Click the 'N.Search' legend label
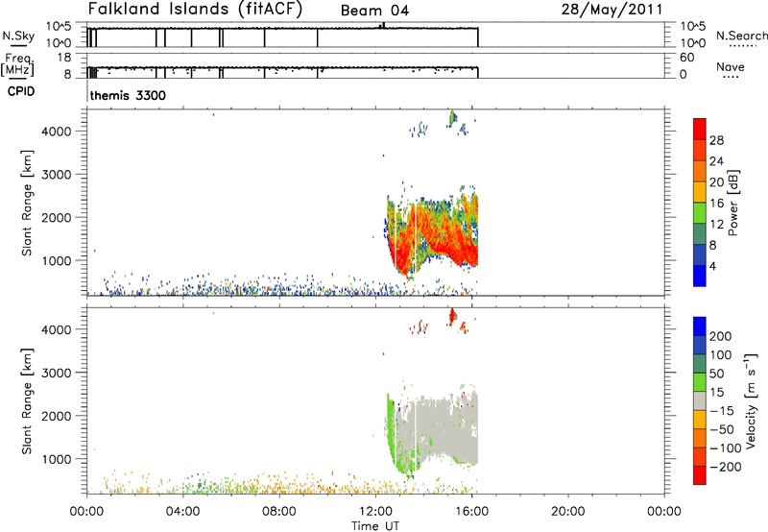 pos(741,36)
